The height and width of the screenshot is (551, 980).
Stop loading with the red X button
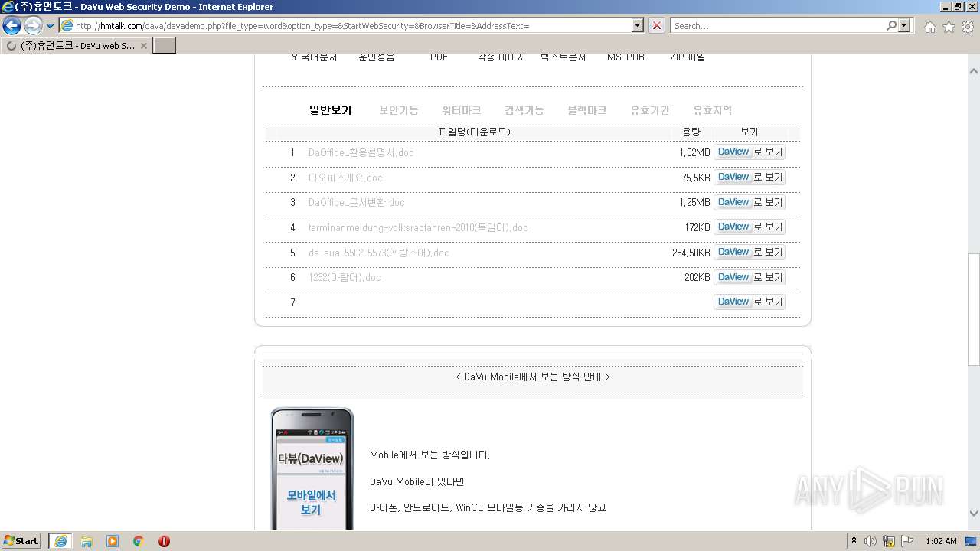[x=657, y=25]
